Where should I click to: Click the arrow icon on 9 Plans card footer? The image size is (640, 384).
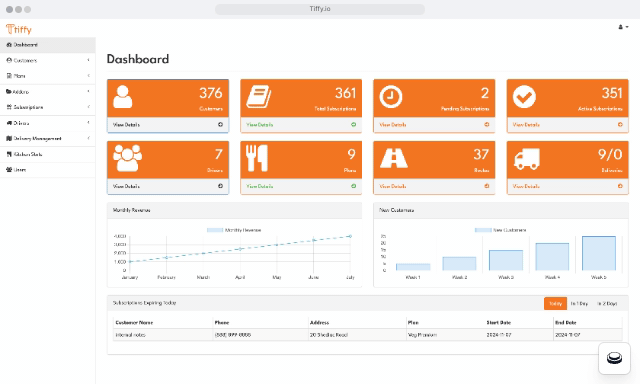tap(353, 186)
